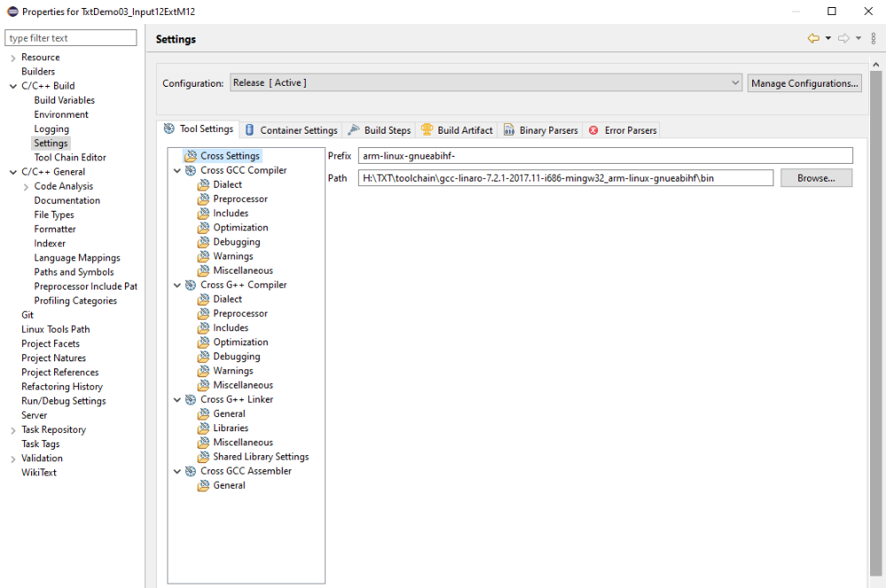Viewport: 886px width, 588px height.
Task: Click Browse to change the toolchain path
Action: [815, 177]
